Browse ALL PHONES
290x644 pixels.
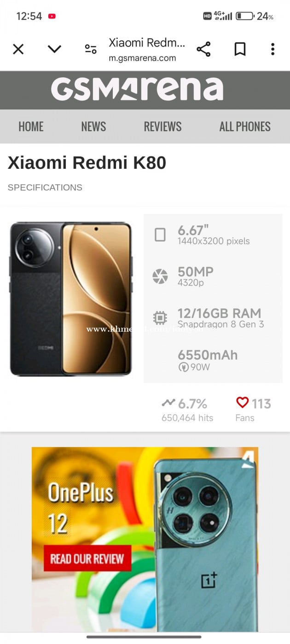tap(245, 126)
